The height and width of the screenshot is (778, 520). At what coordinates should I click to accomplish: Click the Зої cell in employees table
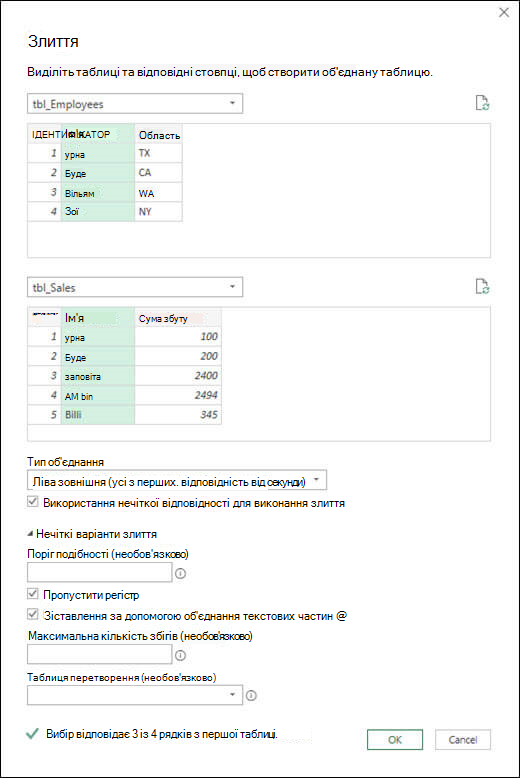coord(98,211)
